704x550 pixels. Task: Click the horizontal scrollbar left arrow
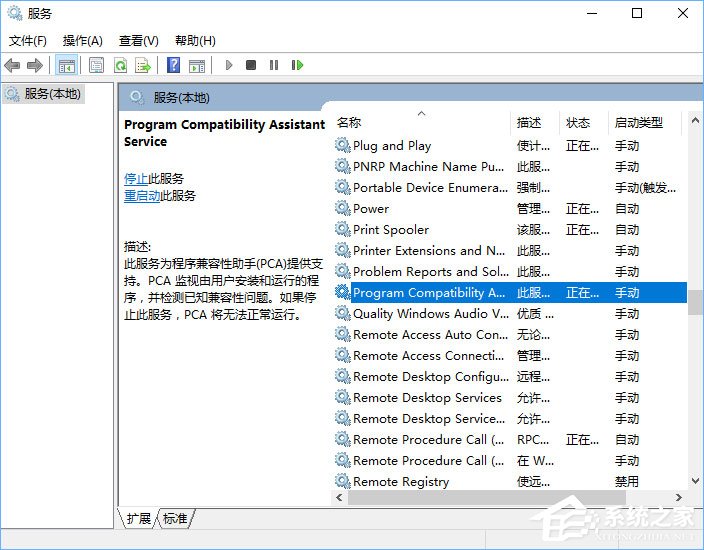339,497
